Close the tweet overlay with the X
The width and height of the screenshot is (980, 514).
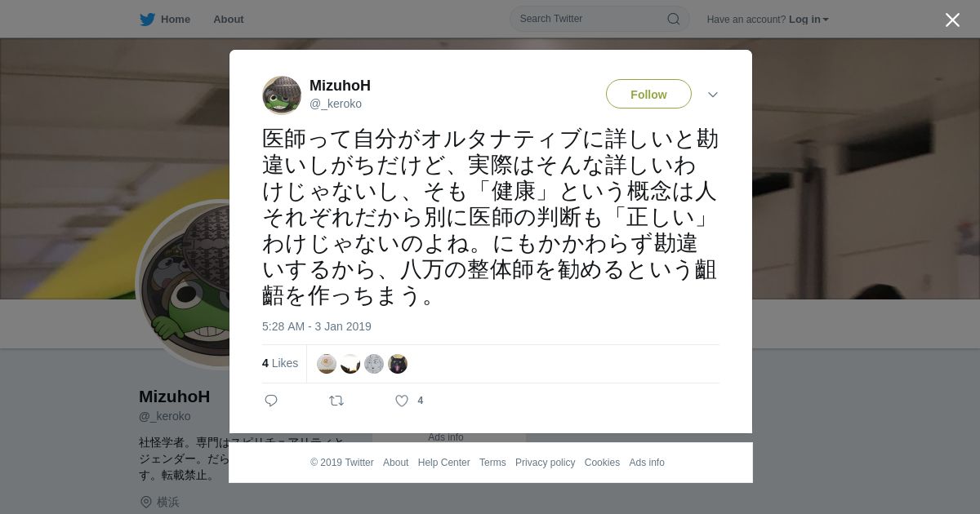[952, 20]
